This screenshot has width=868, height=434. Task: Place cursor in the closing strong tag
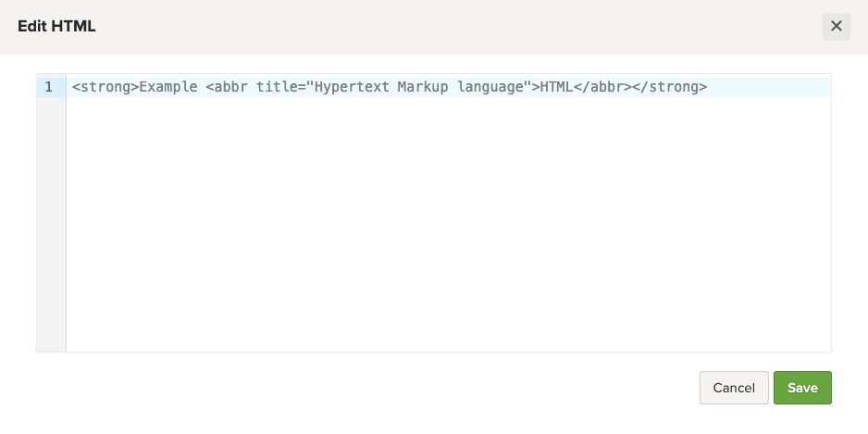click(x=670, y=87)
